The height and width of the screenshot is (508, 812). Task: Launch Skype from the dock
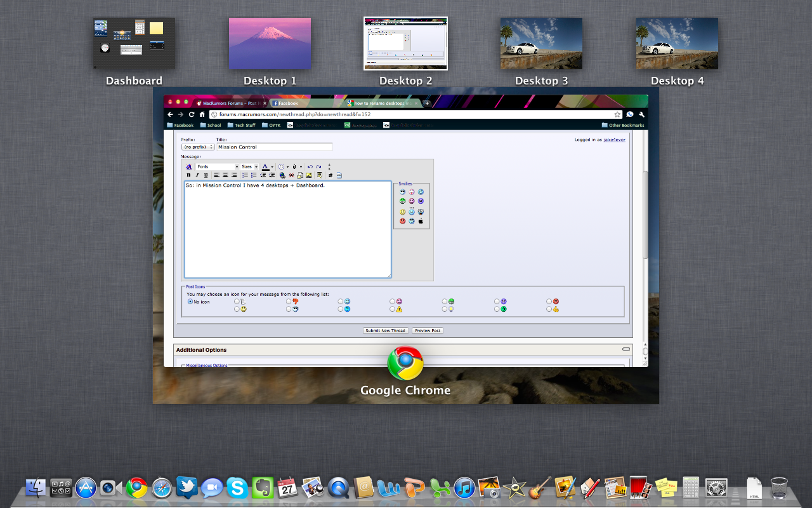coord(238,488)
